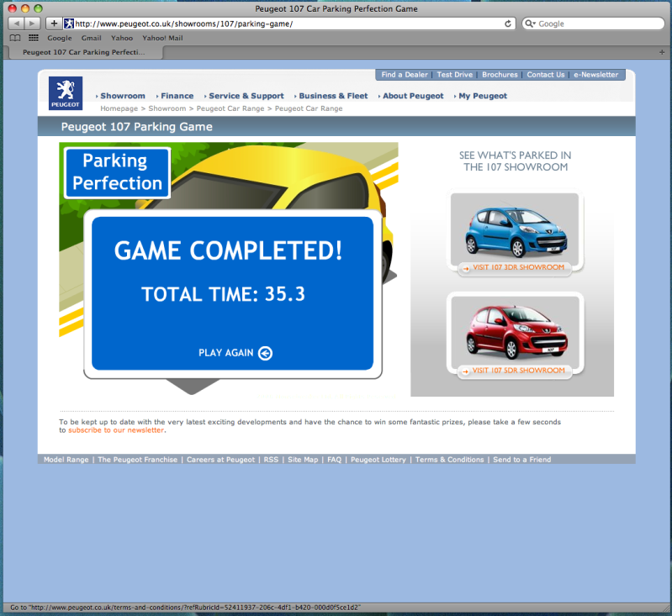Click the Google search field

click(x=593, y=24)
